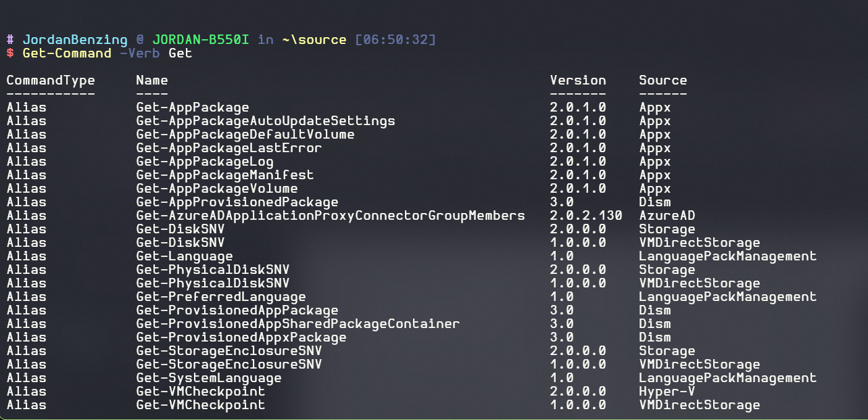The width and height of the screenshot is (868, 420).
Task: Click the ~\source directory path
Action: [x=314, y=39]
